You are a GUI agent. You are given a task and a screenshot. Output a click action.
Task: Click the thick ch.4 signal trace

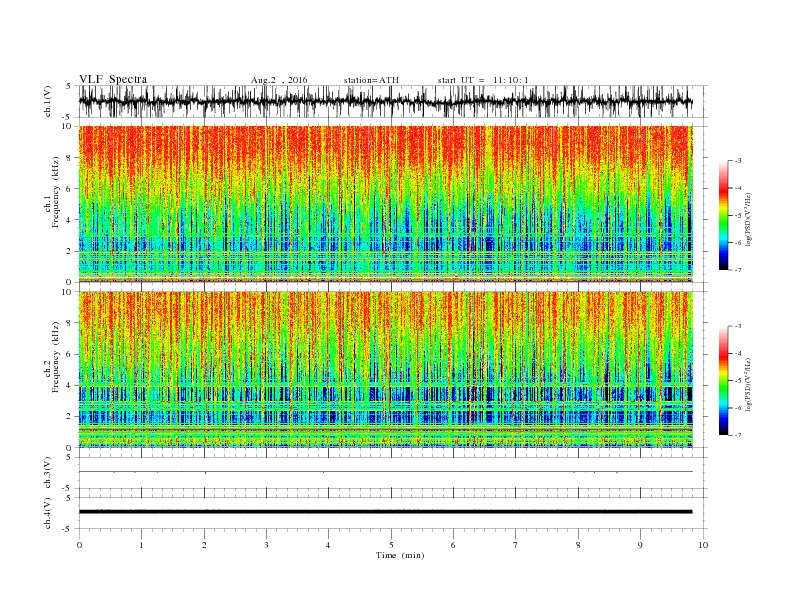click(x=385, y=512)
